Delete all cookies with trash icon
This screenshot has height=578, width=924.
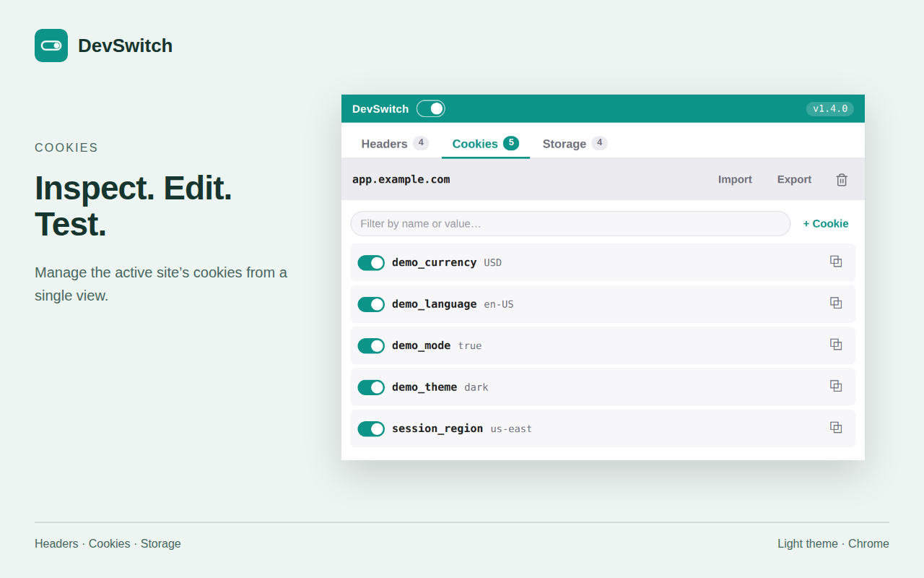842,179
